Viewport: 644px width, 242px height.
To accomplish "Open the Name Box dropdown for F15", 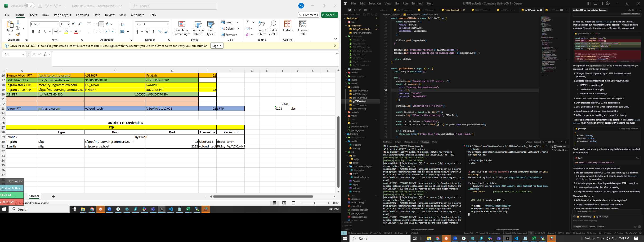I will tap(23, 54).
